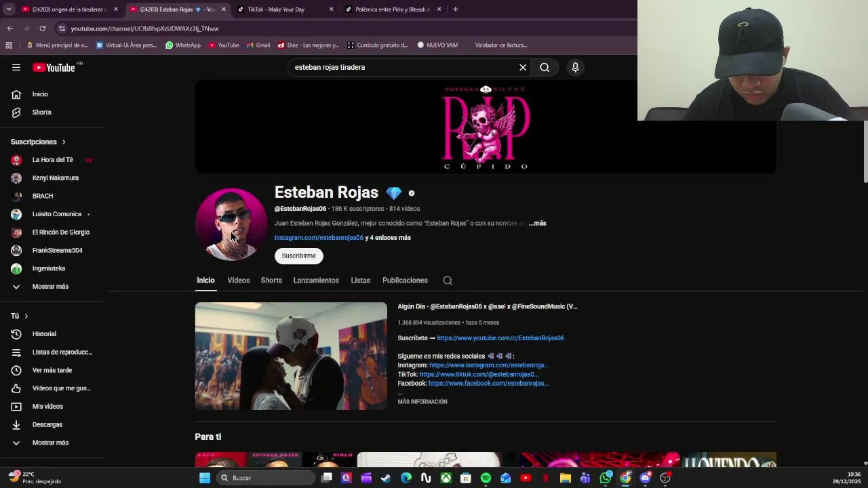Open Spotify from the taskbar

tap(486, 478)
